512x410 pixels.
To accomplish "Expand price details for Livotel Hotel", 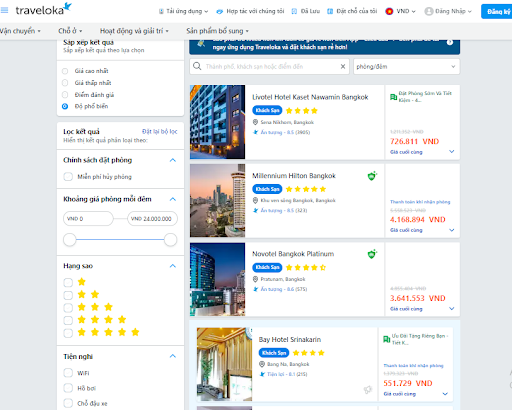I will click(452, 152).
